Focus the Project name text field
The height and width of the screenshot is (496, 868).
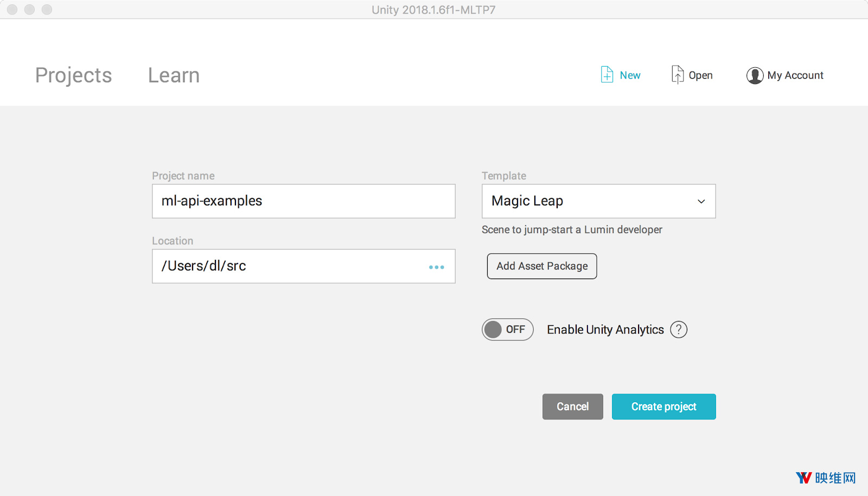click(303, 201)
